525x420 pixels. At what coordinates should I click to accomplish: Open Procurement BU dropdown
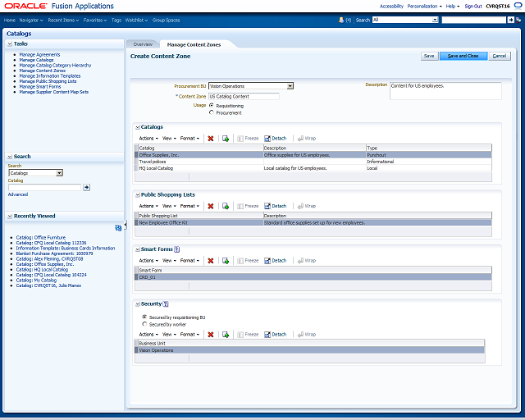click(x=290, y=86)
